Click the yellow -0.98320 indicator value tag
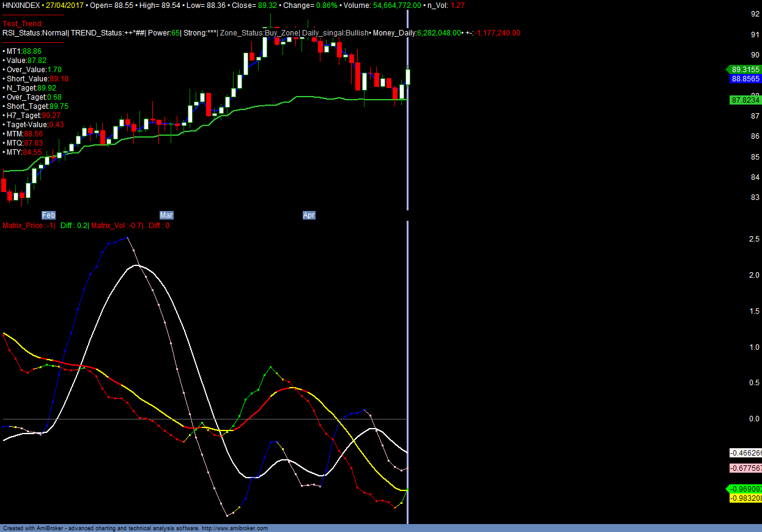 click(745, 498)
